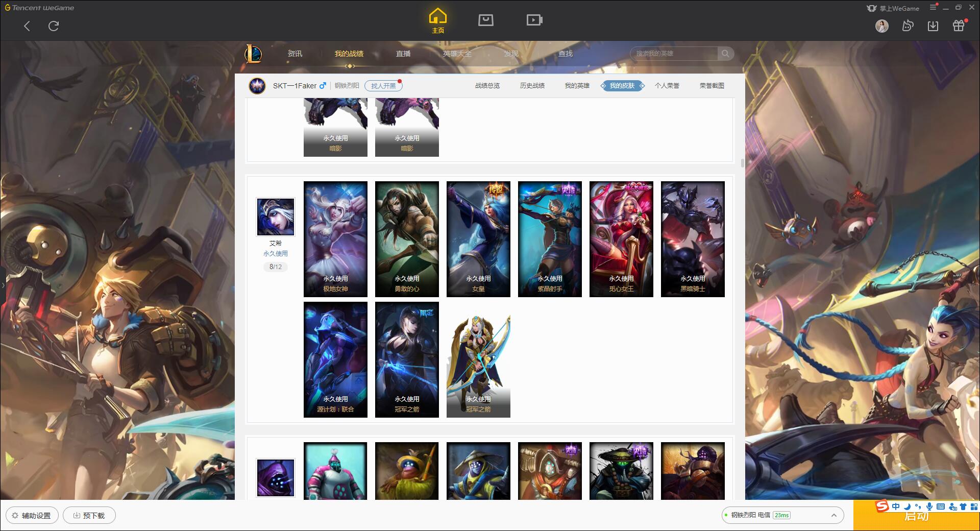Open the 历史战绩 sub-tab
This screenshot has height=531, width=980.
pyautogui.click(x=532, y=86)
